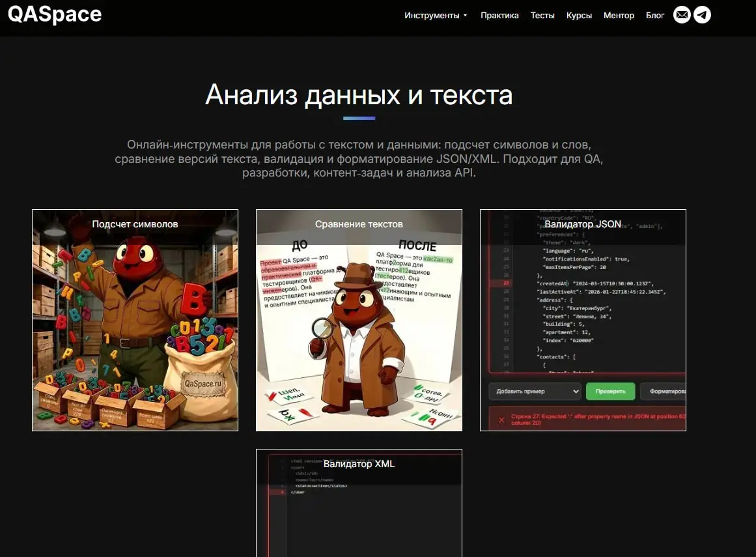Screen dimensions: 756x557
Task: Open the Ментор menu item
Action: tap(619, 16)
